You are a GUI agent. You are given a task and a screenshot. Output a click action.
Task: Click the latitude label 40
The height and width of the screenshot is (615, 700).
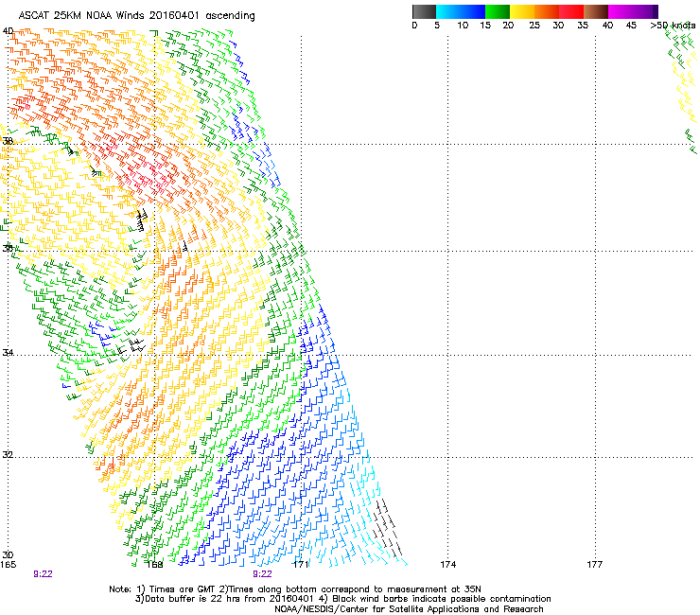tap(8, 31)
